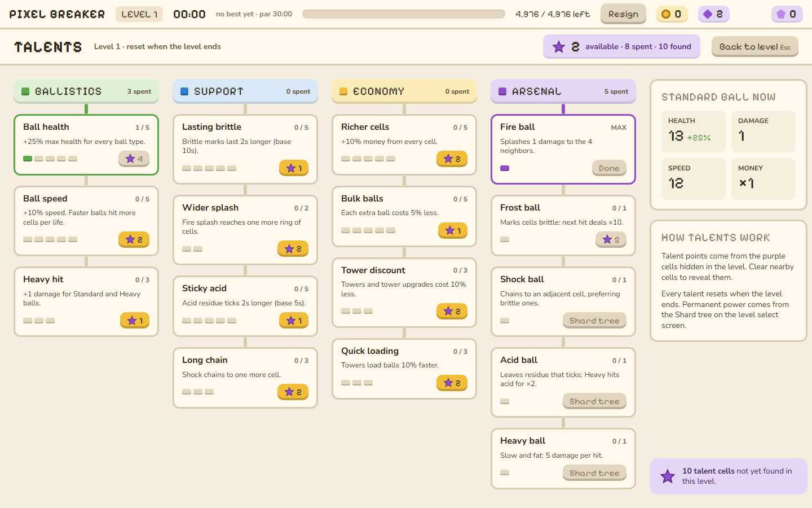This screenshot has width=812, height=508.
Task: Click the '4,976 / 4,976 left' counter
Action: pos(553,14)
